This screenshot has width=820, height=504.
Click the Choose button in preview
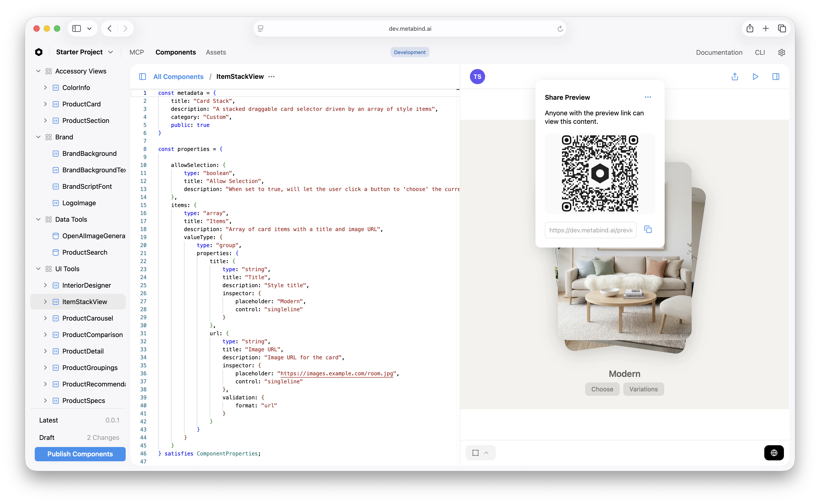click(602, 389)
